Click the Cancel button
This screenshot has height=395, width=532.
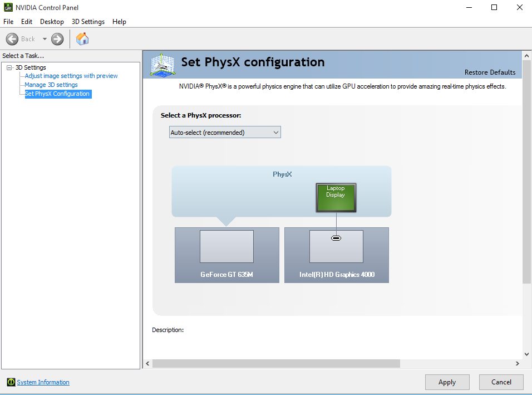pos(501,382)
